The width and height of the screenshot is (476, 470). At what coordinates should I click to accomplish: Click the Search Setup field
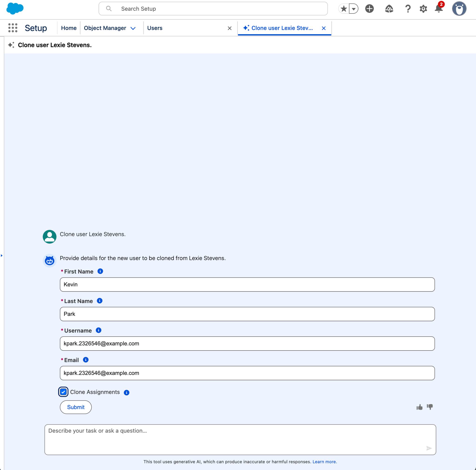(213, 9)
